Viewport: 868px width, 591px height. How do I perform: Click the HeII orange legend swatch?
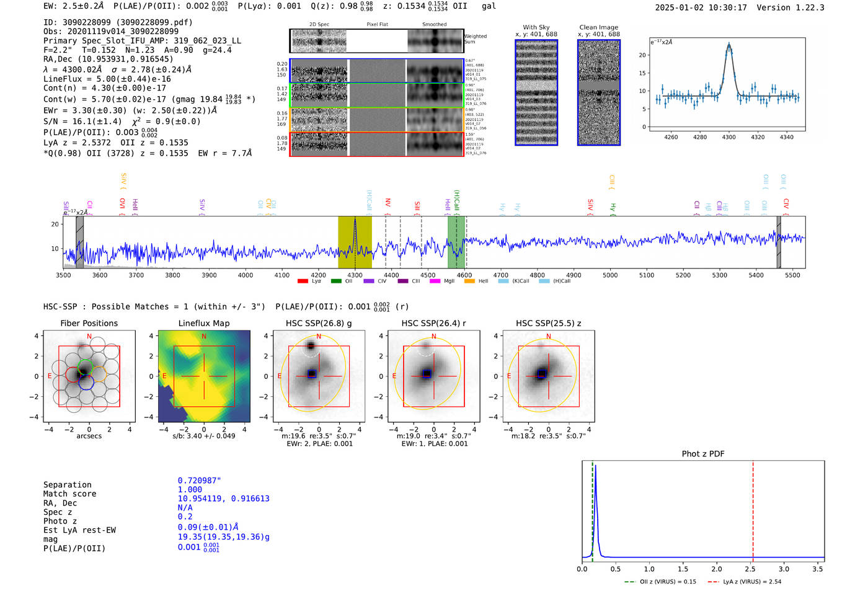(x=469, y=281)
